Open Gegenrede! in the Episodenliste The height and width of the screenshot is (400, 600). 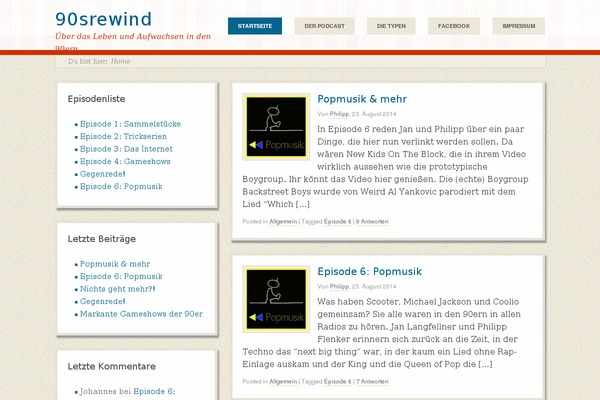(x=103, y=174)
